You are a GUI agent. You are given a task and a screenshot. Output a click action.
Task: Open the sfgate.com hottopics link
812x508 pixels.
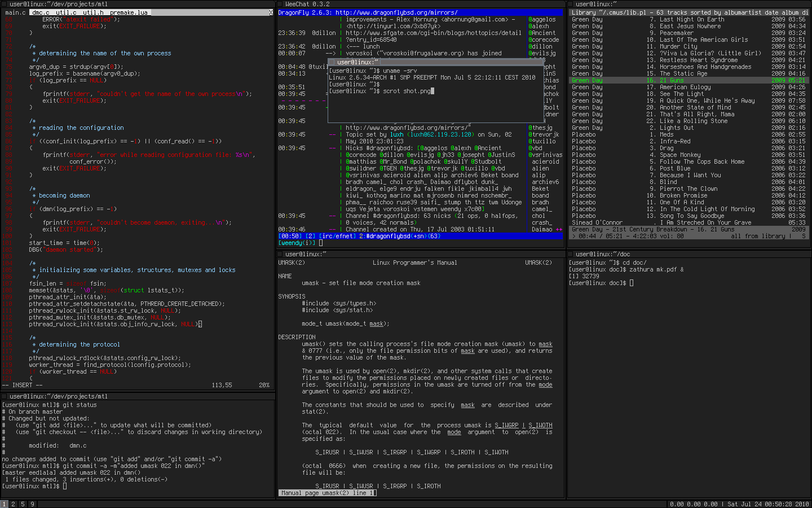click(x=434, y=33)
